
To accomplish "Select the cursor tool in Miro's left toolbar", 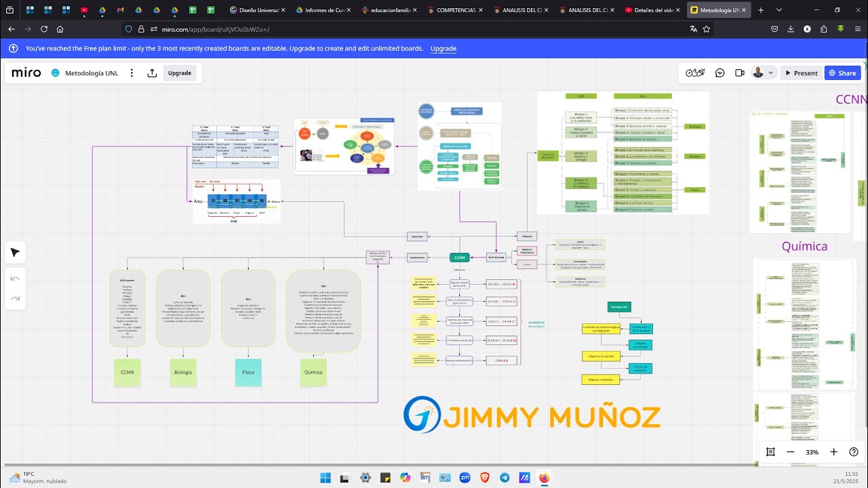I will coord(15,253).
